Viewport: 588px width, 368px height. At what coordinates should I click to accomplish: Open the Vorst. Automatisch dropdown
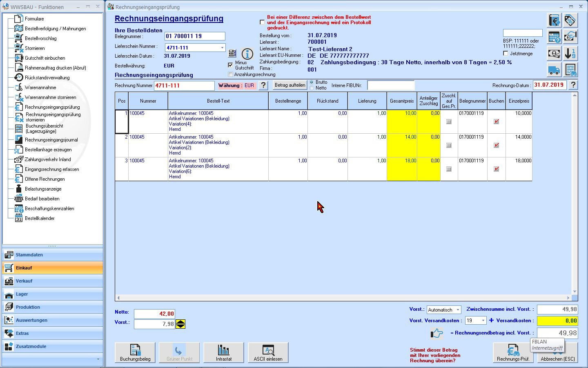coord(458,310)
